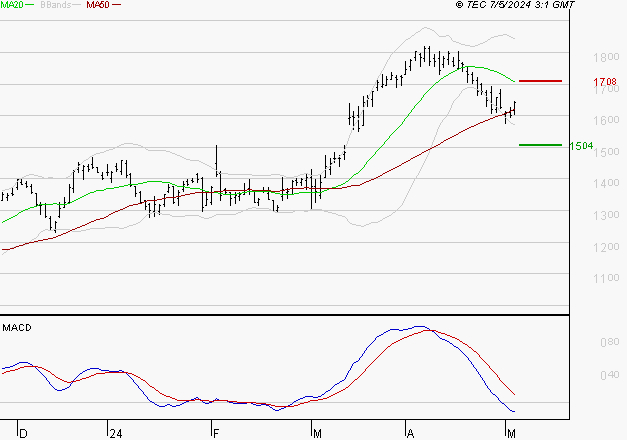The height and width of the screenshot is (440, 627).
Task: Click the 1600 price axis label
Action: pyautogui.click(x=606, y=120)
